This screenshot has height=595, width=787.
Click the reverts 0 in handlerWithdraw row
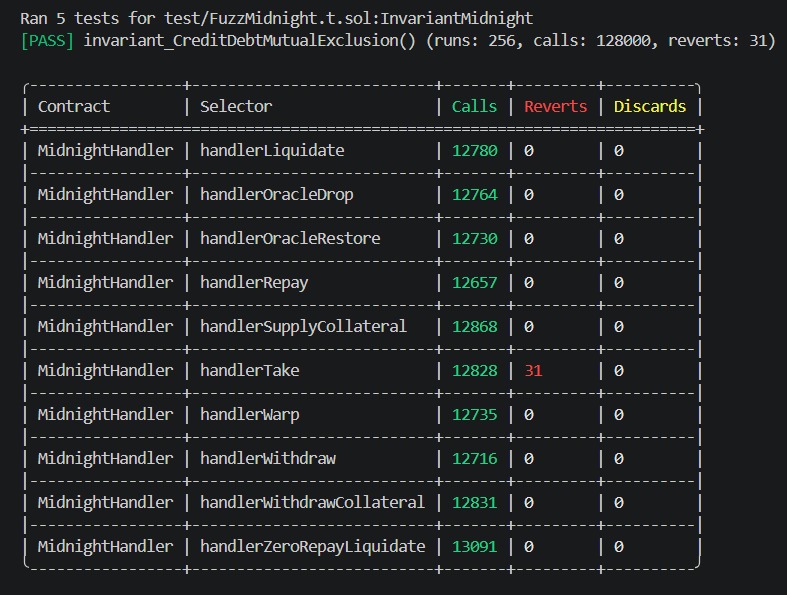coord(529,458)
